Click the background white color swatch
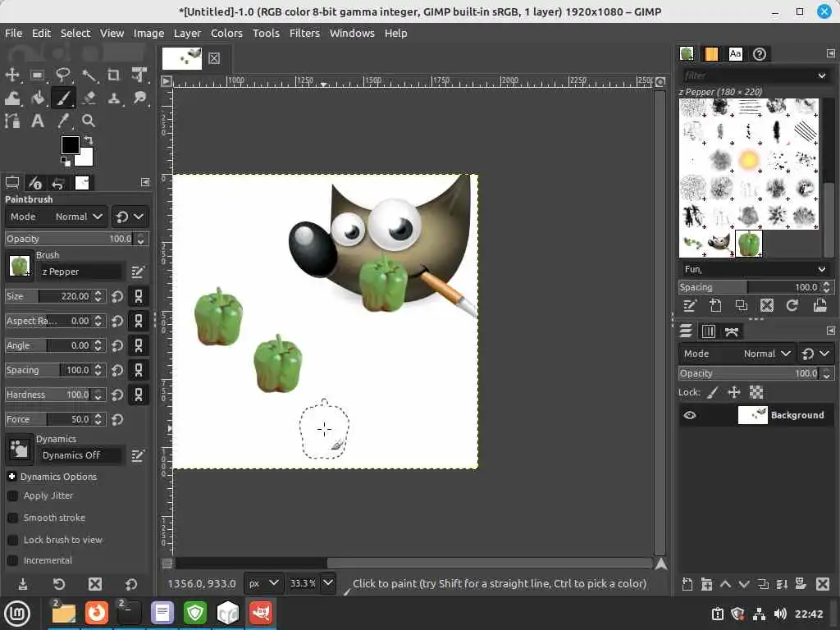 [x=86, y=158]
